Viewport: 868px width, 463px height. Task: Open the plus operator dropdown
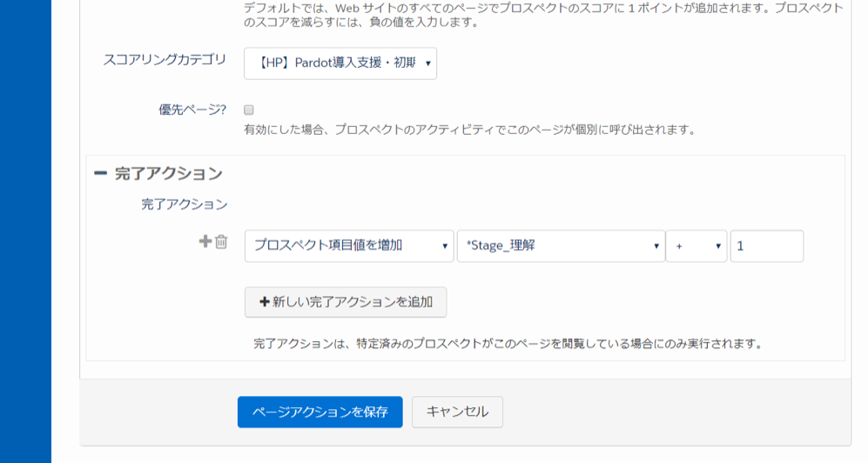pos(696,245)
